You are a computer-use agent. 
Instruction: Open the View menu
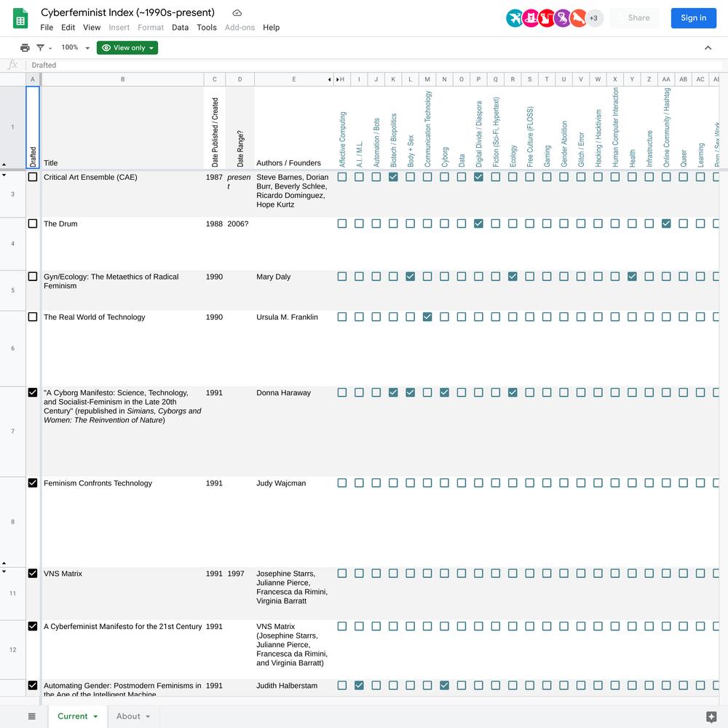(x=92, y=28)
